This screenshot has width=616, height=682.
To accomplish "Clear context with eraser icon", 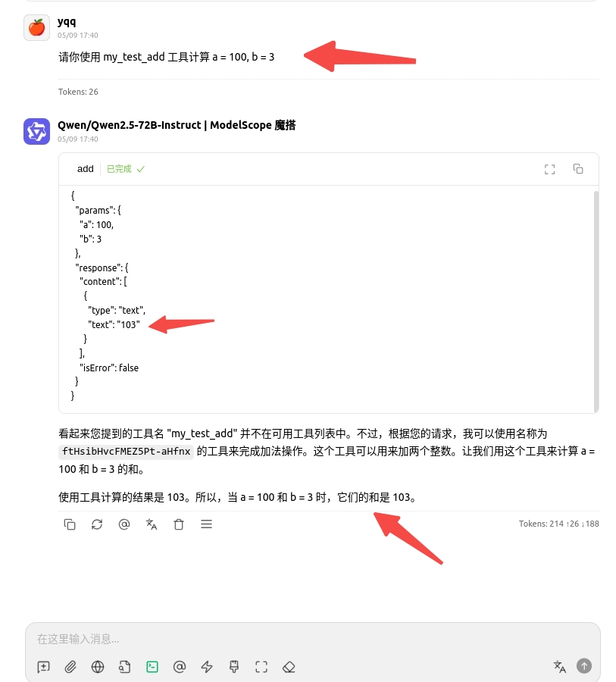I will point(289,667).
